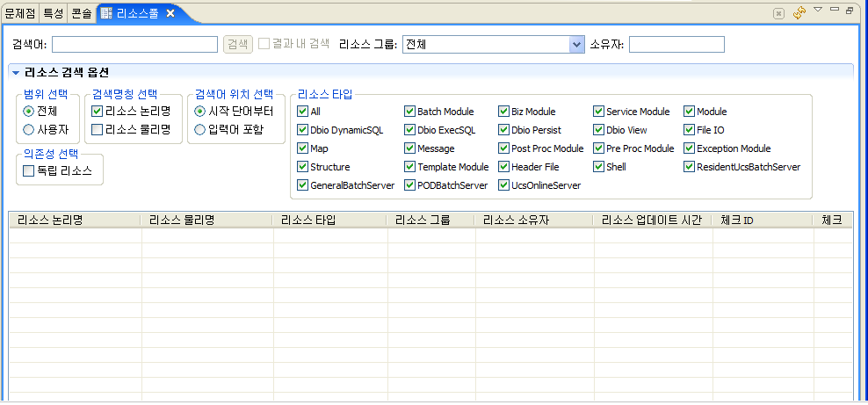Click the 검색 button
This screenshot has width=868, height=405.
click(x=237, y=44)
